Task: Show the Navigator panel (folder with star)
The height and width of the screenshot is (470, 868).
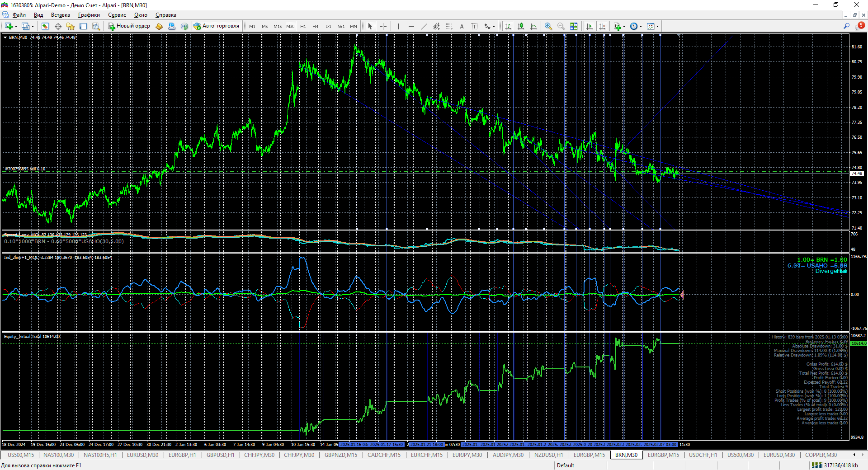Action: coord(71,26)
